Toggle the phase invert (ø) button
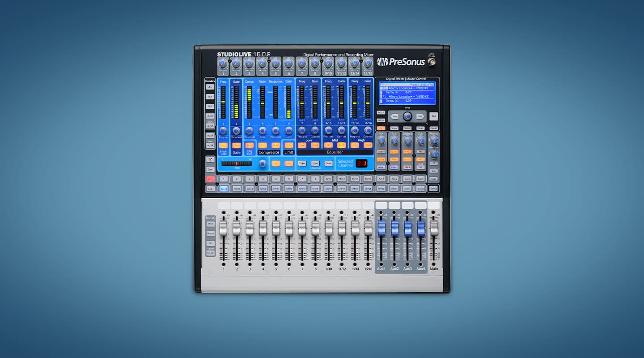644x358 pixels. [276, 163]
